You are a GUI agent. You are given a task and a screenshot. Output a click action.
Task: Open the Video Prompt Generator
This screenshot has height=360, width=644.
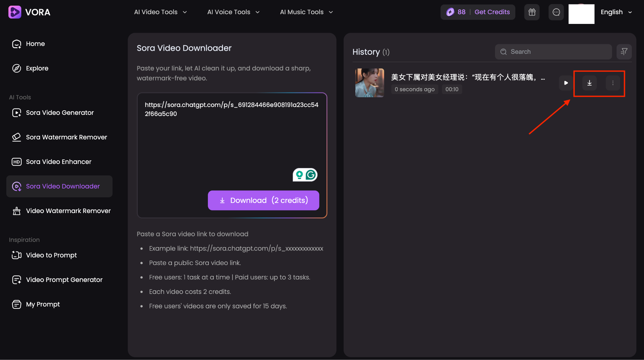tap(64, 279)
